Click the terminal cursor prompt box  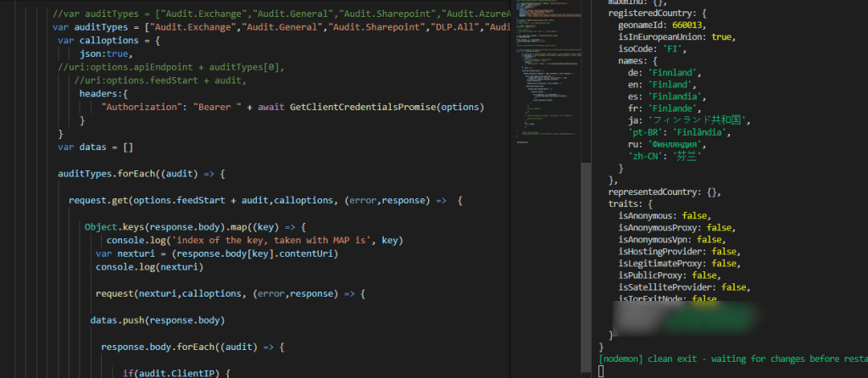601,371
